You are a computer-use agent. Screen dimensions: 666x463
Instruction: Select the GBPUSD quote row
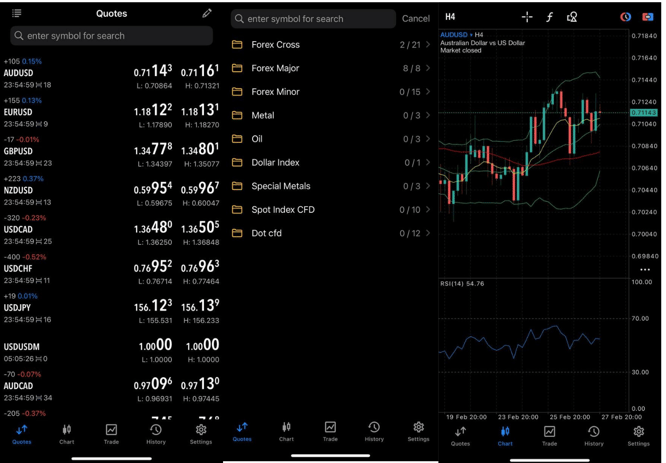111,152
